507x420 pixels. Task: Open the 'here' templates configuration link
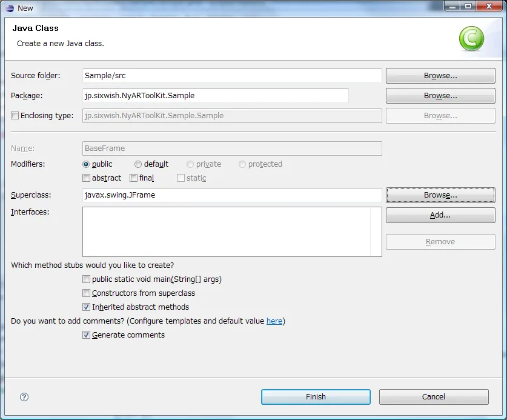pos(274,321)
